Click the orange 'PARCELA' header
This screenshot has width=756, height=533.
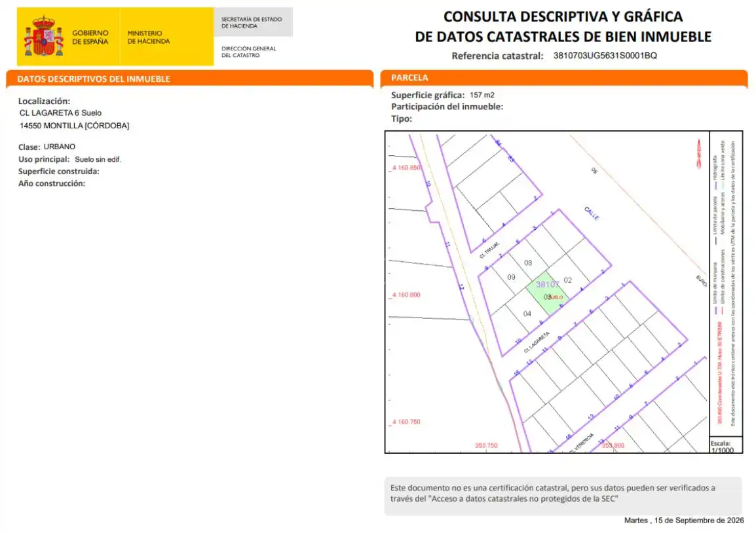pyautogui.click(x=409, y=77)
